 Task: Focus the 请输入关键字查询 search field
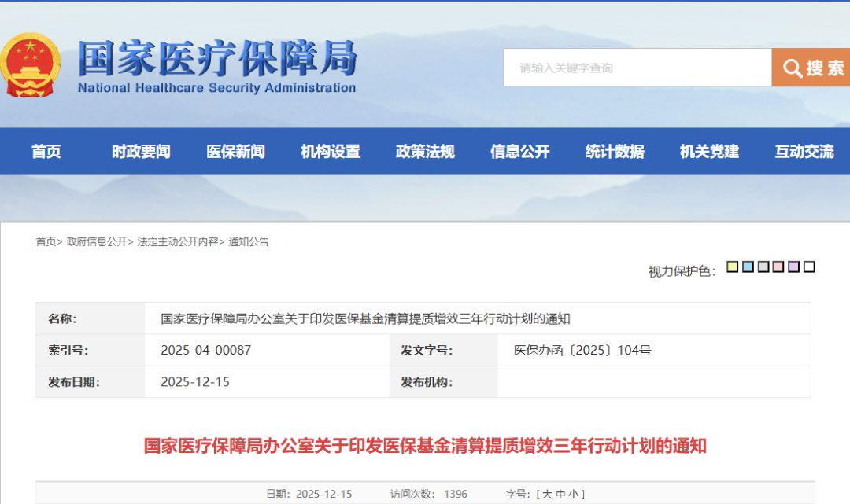tap(637, 68)
